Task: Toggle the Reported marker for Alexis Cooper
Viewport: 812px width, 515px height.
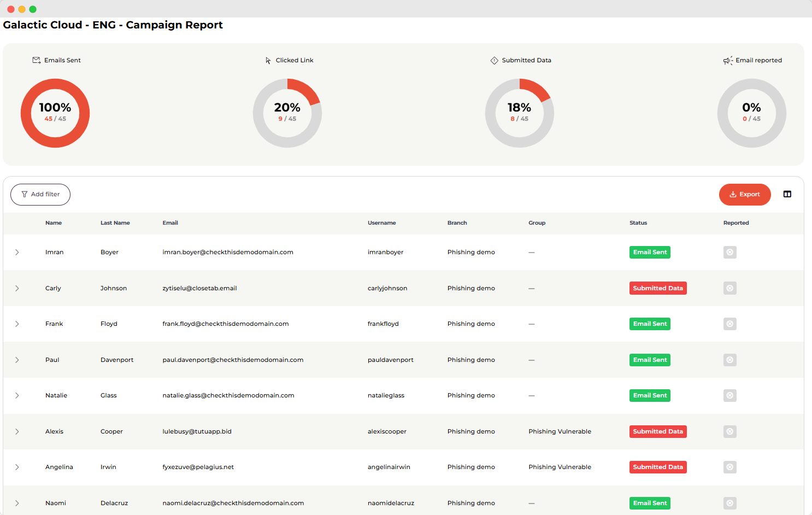Action: 730,431
